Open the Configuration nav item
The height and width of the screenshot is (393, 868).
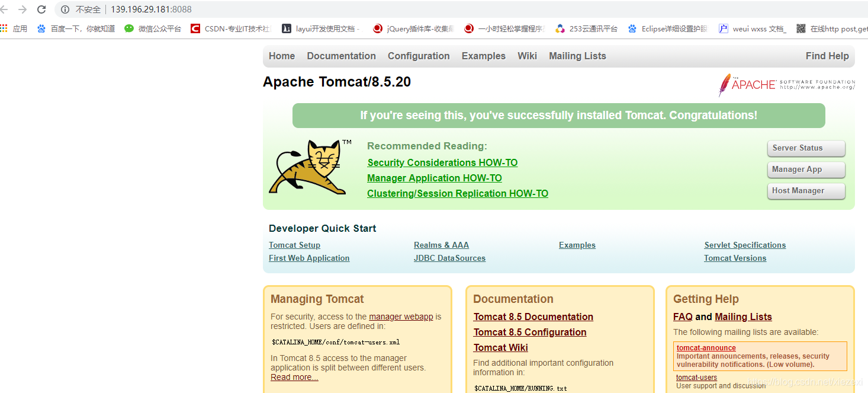(419, 56)
